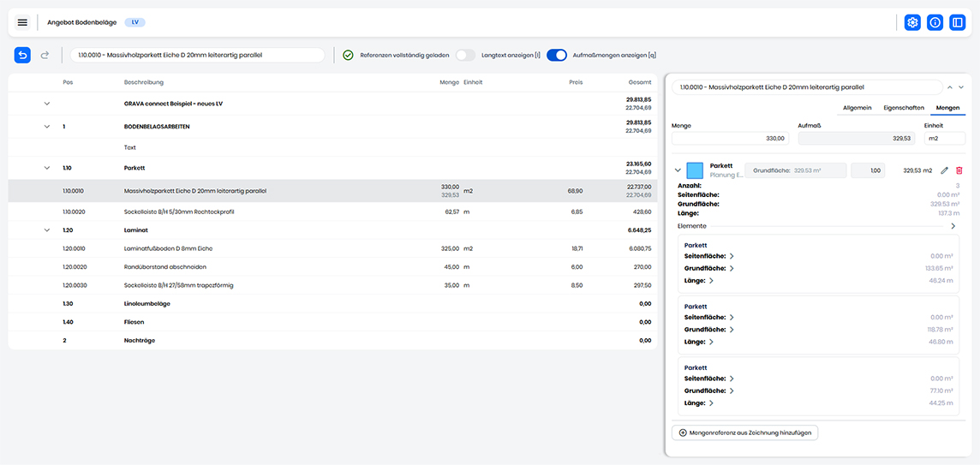
Task: Open the settings gear icon
Action: [x=912, y=22]
